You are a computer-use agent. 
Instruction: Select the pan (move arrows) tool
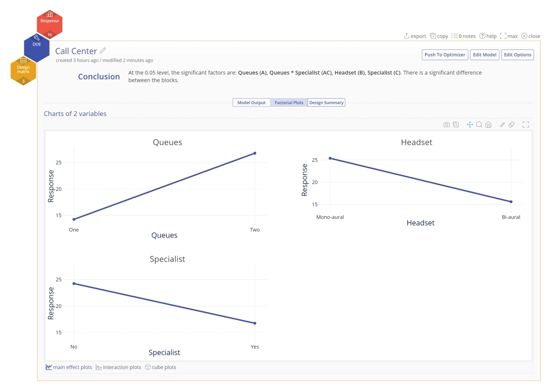tap(470, 125)
